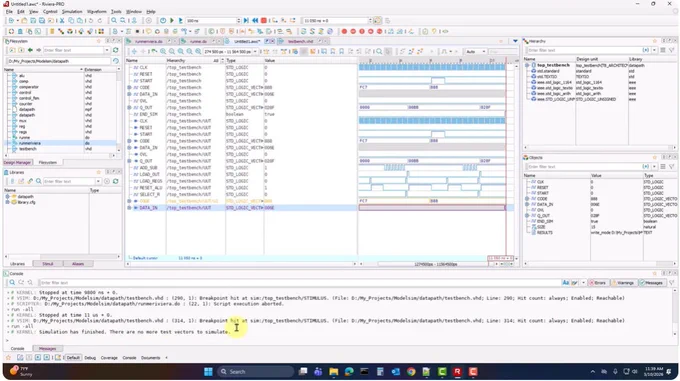Click the Console search magnifier icon
The width and height of the screenshot is (680, 381).
[x=12, y=283]
